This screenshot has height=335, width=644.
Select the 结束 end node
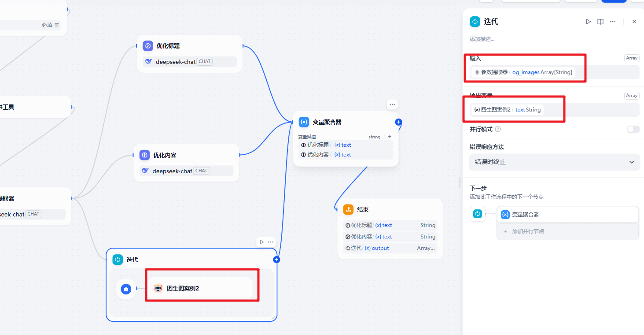(390, 210)
